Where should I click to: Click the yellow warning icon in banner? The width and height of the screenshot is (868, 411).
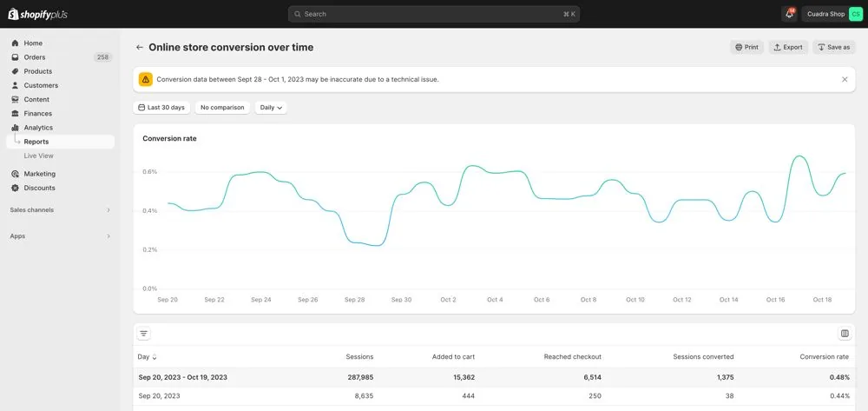click(145, 79)
